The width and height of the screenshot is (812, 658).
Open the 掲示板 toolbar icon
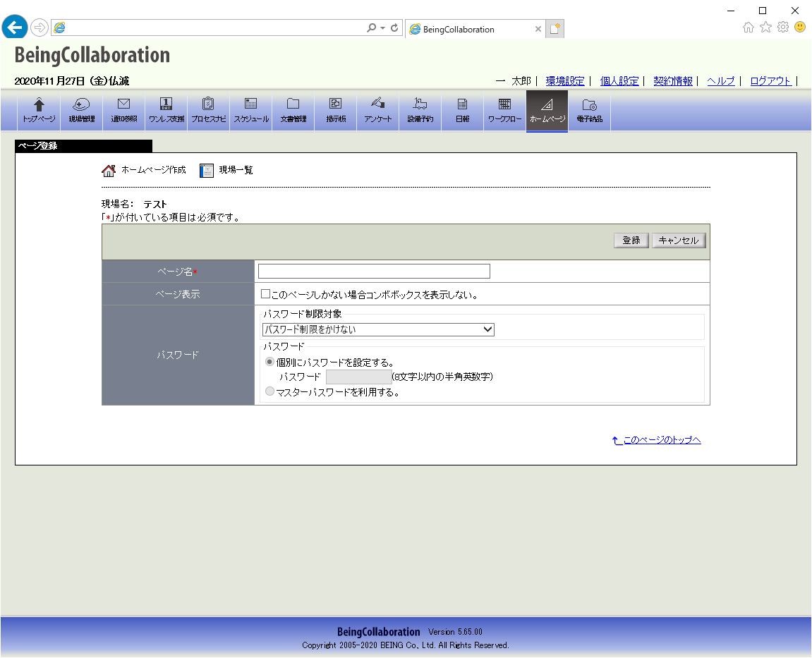(336, 110)
